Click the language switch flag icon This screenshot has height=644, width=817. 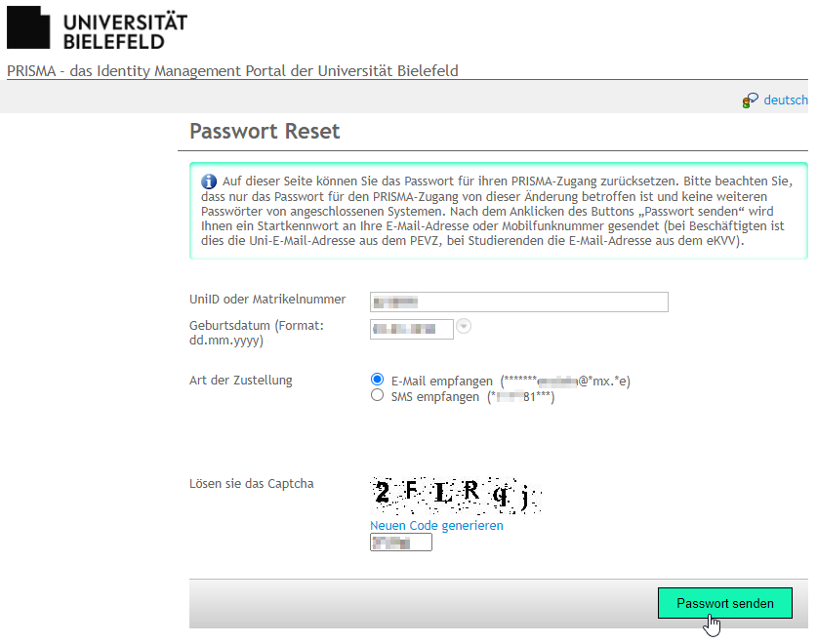pos(750,101)
